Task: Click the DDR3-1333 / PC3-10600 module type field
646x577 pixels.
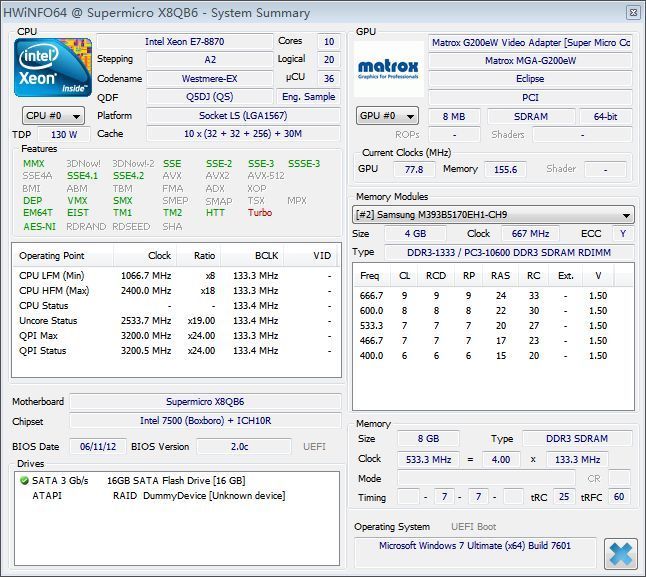Action: [x=509, y=252]
